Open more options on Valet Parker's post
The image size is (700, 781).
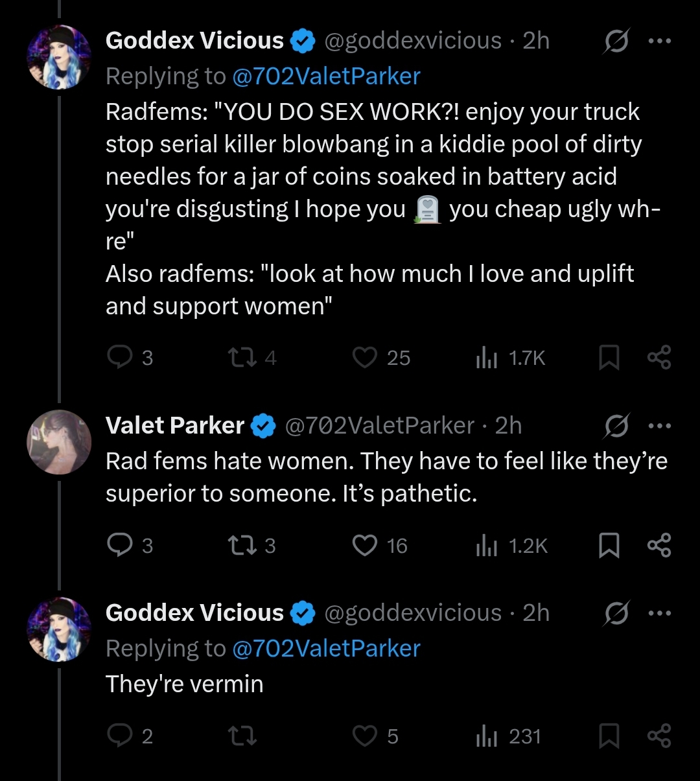[x=659, y=426]
